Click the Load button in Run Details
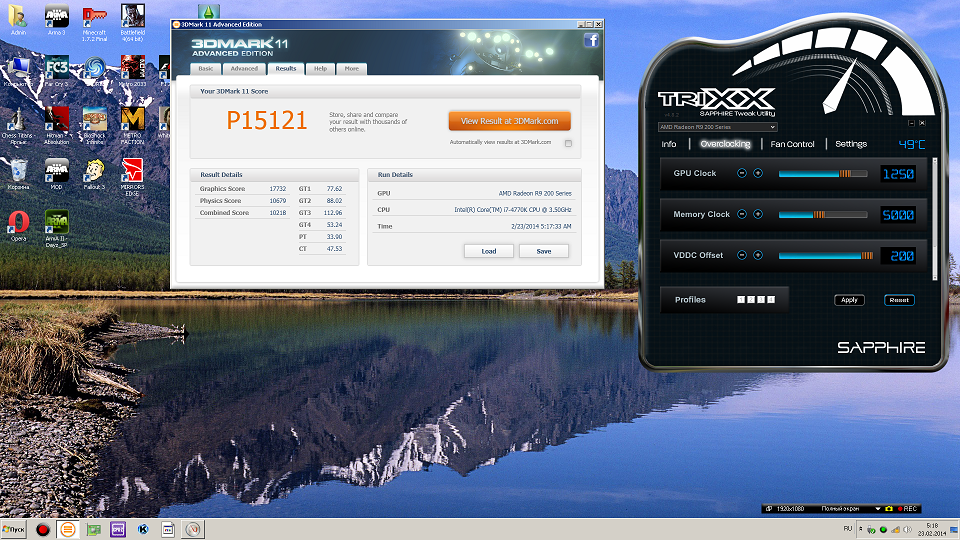 click(x=489, y=251)
